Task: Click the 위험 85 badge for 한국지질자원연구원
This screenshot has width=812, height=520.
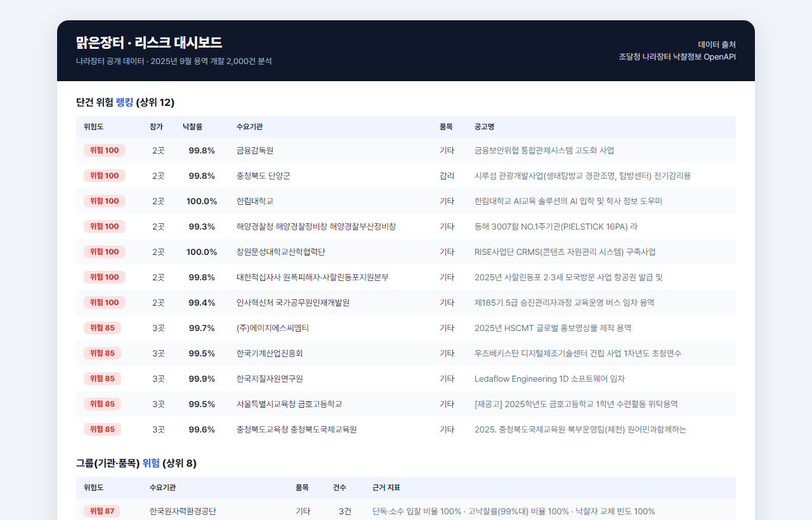Action: (x=102, y=379)
